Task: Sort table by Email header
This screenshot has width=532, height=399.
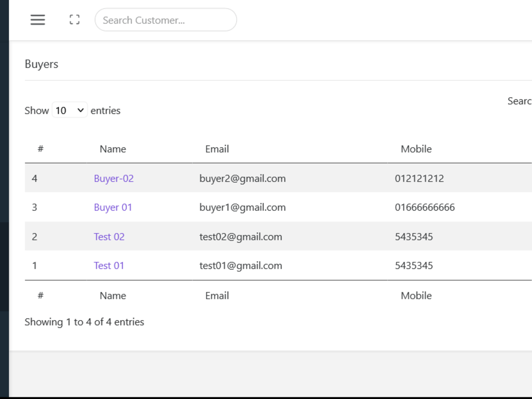Action: tap(217, 149)
